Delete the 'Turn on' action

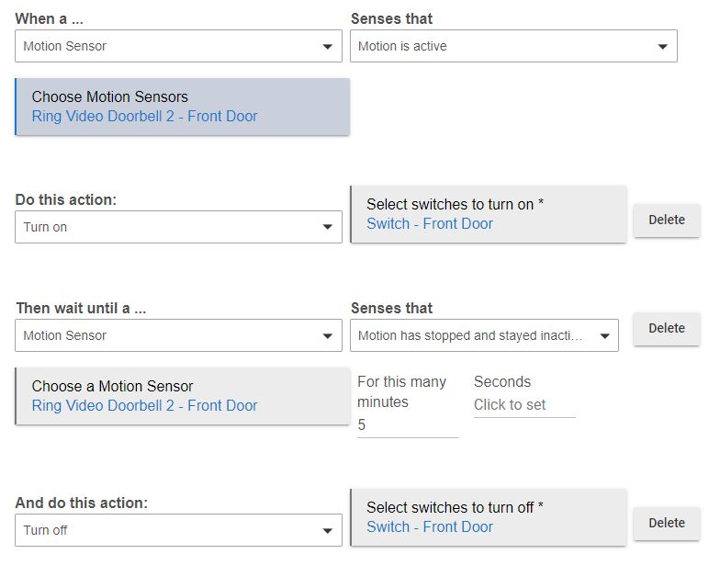point(667,220)
